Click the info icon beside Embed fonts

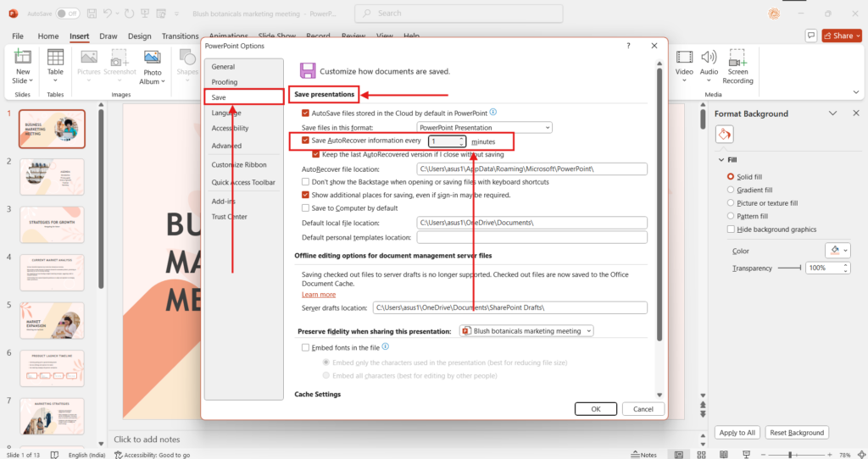386,346
